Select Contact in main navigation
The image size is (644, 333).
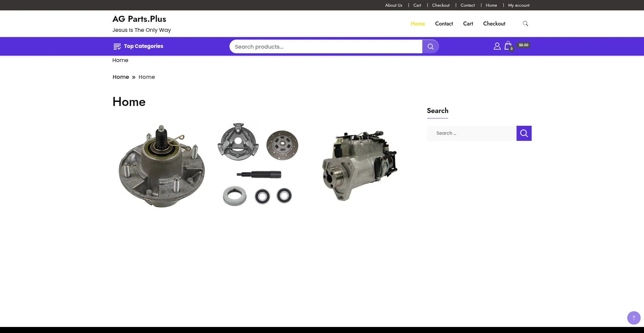point(444,23)
